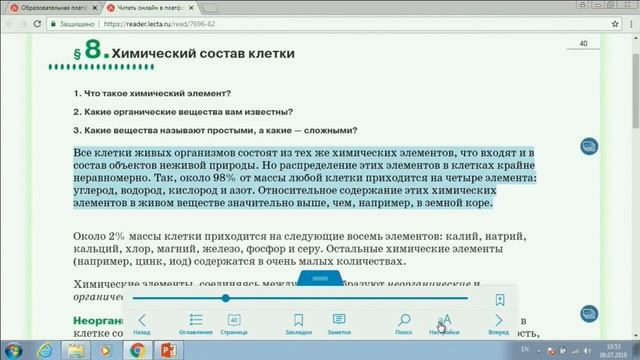Open the Windows Start menu

coord(13,351)
